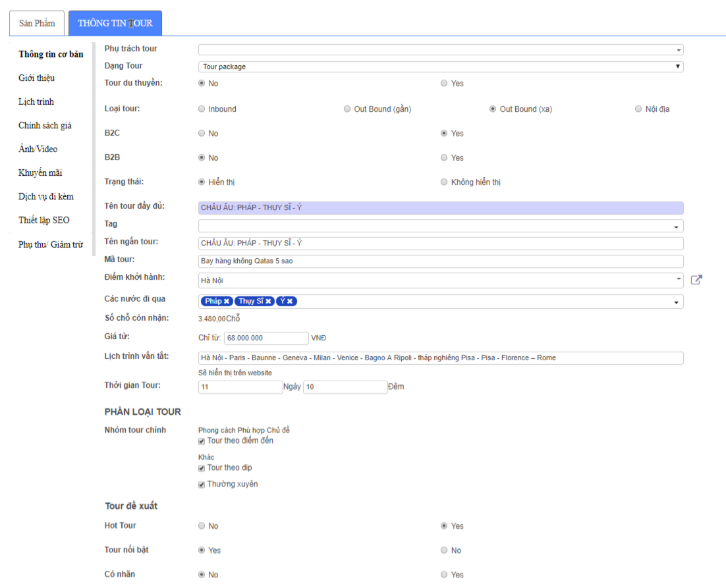Select Hiển thị status
Viewport: 726px width, 588px height.
point(202,182)
